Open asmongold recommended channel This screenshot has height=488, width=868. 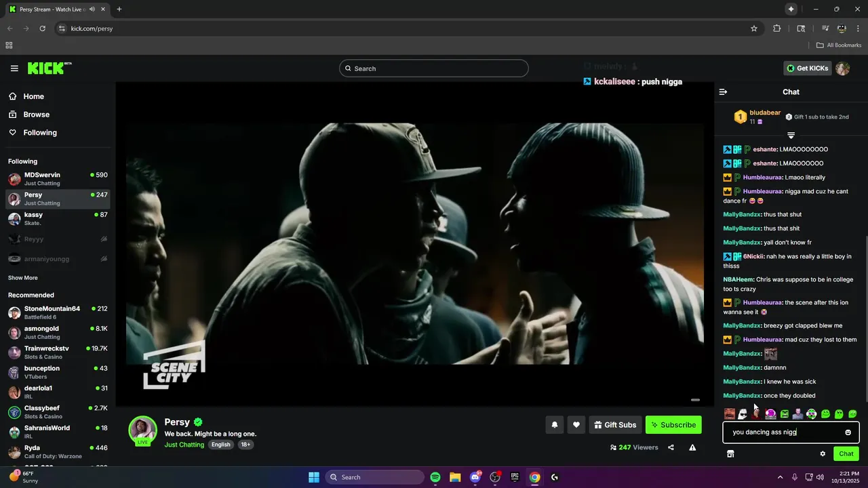[58, 333]
